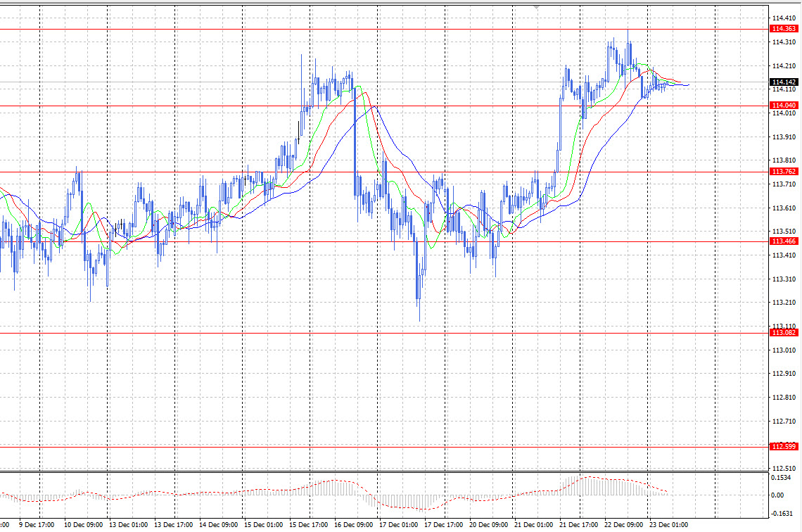This screenshot has width=802, height=532.
Task: Click the 23 Dec 01:00 time label
Action: coord(668,525)
